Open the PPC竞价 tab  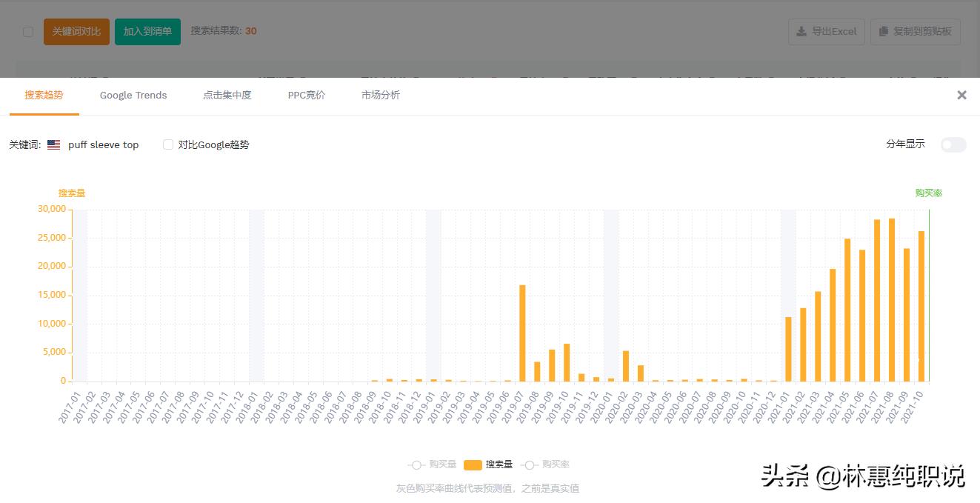tap(307, 95)
